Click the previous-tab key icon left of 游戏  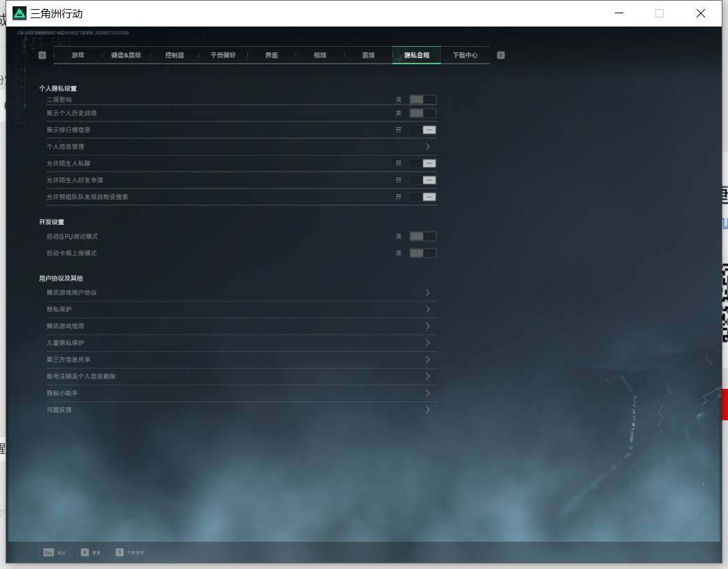(42, 55)
